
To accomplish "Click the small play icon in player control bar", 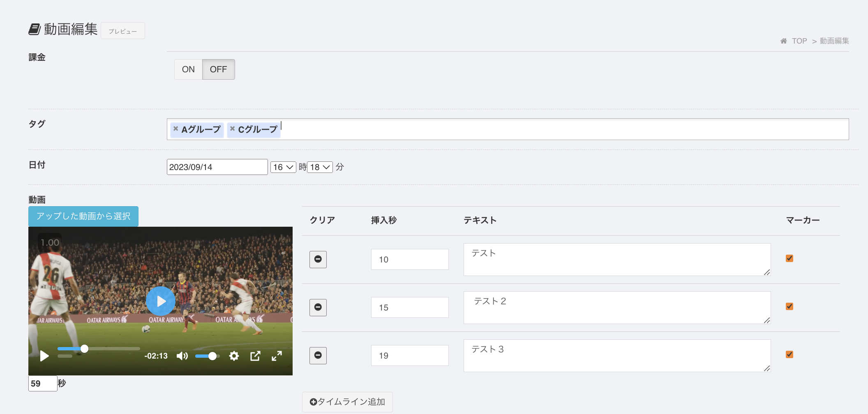I will tap(44, 356).
